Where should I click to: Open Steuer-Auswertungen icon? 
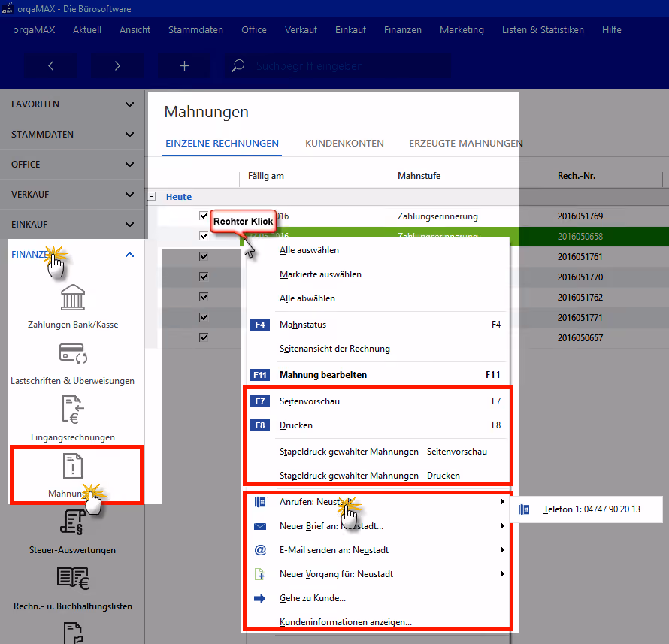[73, 522]
